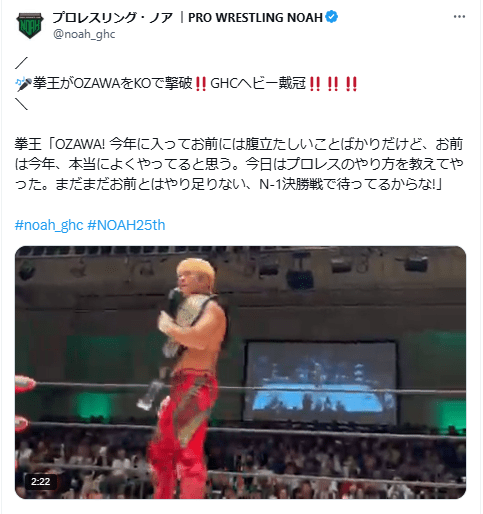This screenshot has height=514, width=483.
Task: Click the microphone emoji in the headline
Action: pyautogui.click(x=24, y=84)
